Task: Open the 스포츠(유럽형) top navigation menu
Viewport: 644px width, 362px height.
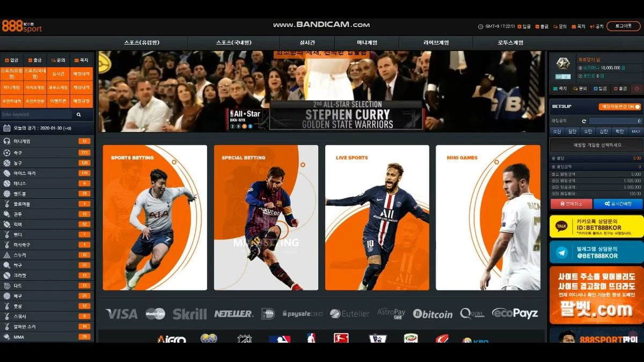Action: 142,43
